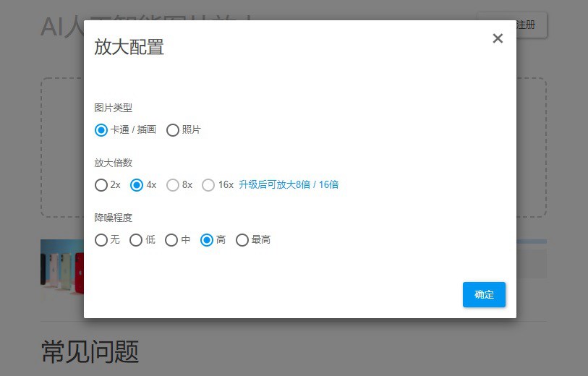Click the 图片类型 section label
This screenshot has height=376, width=588.
click(114, 108)
